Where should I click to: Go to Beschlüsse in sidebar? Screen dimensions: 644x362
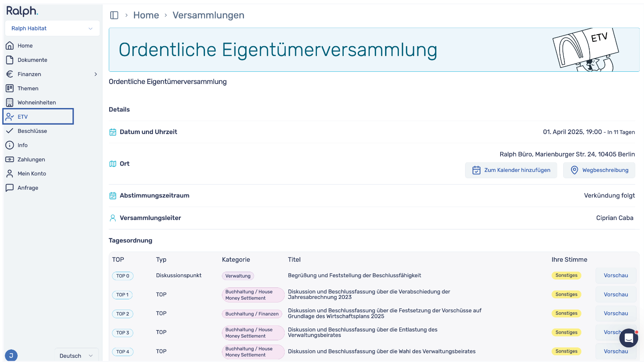[x=32, y=131]
